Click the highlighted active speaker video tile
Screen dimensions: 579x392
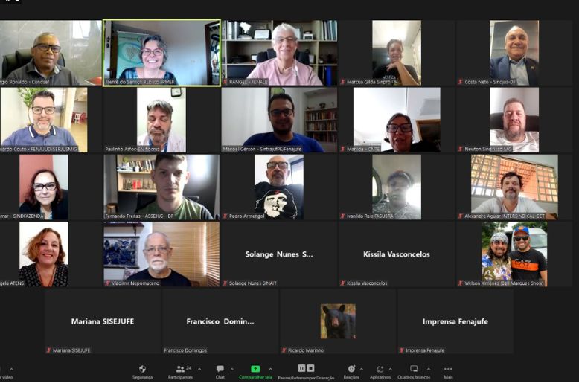tap(161, 53)
